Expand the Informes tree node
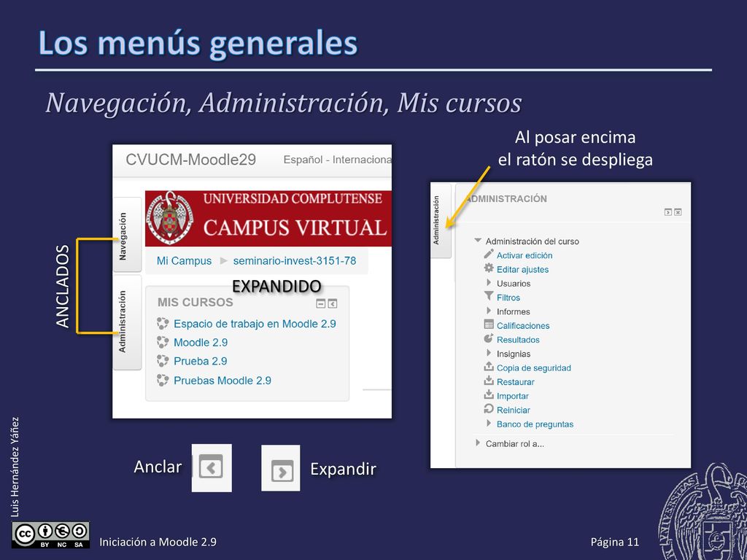The width and height of the screenshot is (747, 560). 489,311
